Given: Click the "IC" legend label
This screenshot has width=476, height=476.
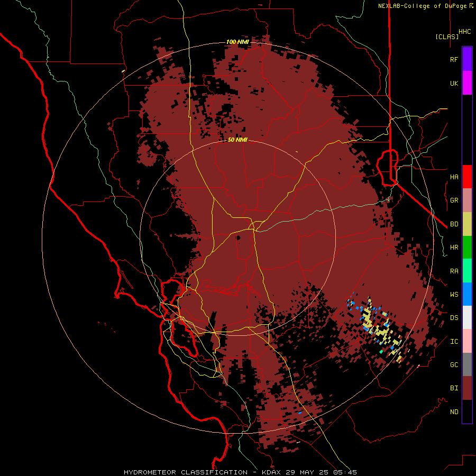Looking at the screenshot, I should pos(454,342).
